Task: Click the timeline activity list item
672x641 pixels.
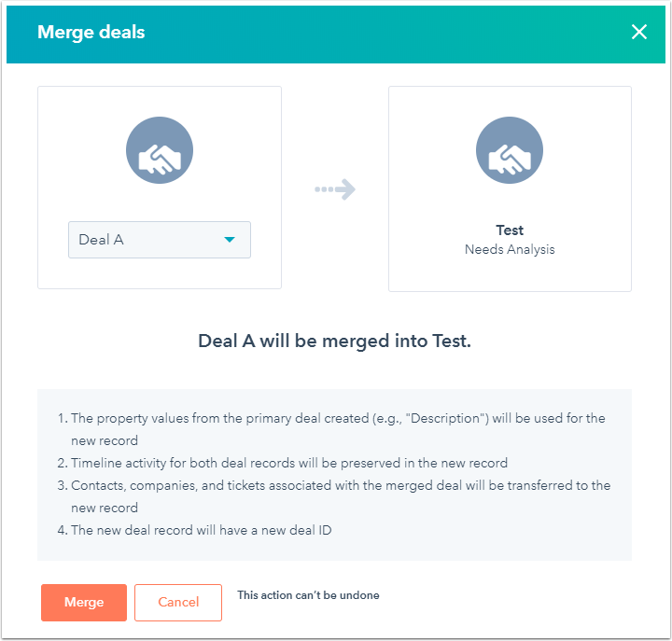Action: 283,463
